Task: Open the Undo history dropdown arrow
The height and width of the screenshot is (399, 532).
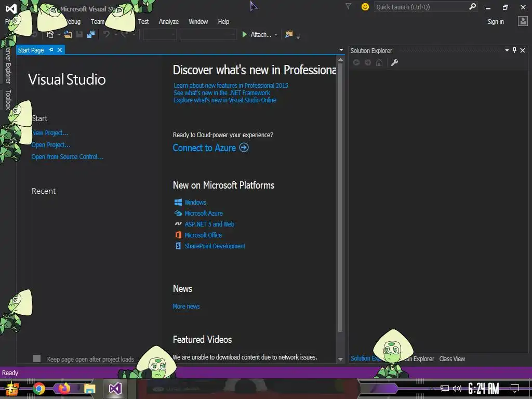Action: (116, 35)
